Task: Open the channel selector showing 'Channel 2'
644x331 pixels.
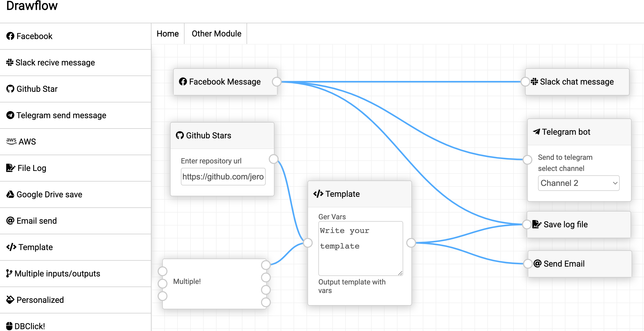Action: click(x=579, y=183)
